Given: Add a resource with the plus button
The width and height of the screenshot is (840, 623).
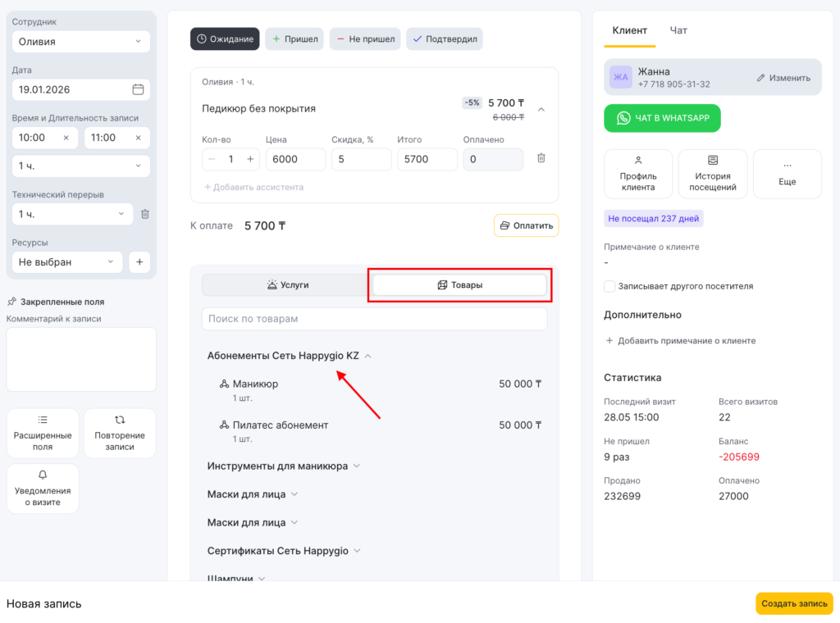Looking at the screenshot, I should coord(139,262).
